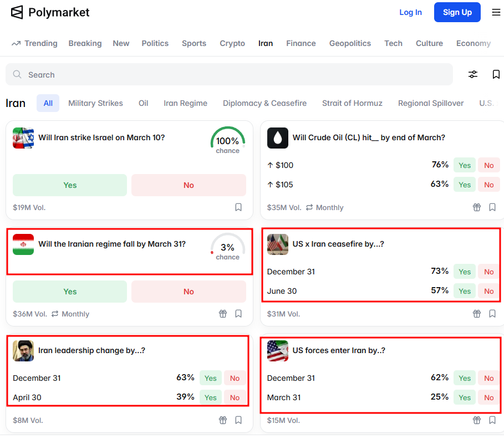
Task: Click the Log In link
Action: point(410,12)
